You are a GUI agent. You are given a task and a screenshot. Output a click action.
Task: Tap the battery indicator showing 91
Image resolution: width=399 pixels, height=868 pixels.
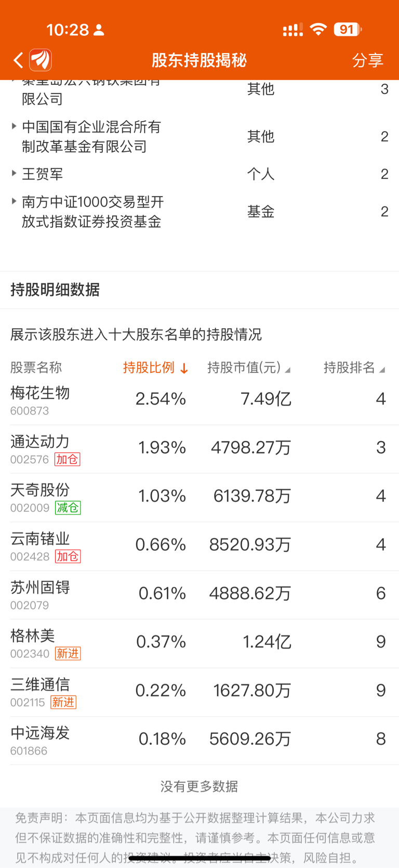point(348,30)
